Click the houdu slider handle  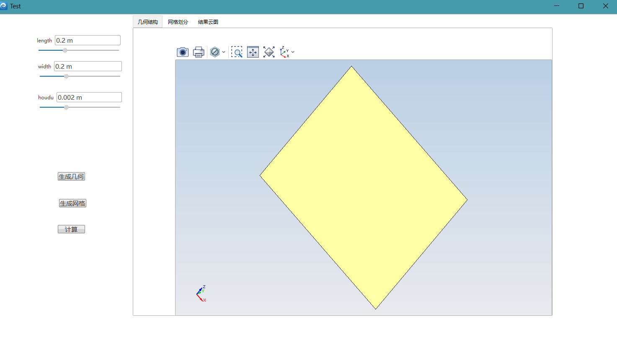[66, 107]
